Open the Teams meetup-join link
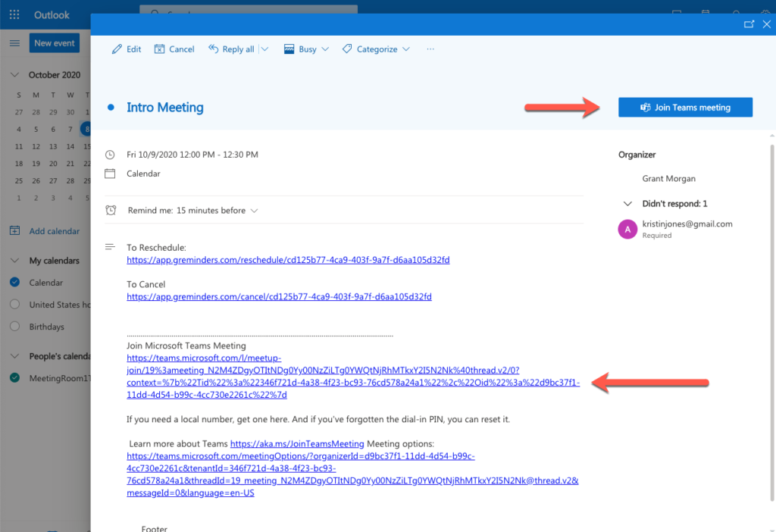The image size is (776, 532). click(353, 376)
